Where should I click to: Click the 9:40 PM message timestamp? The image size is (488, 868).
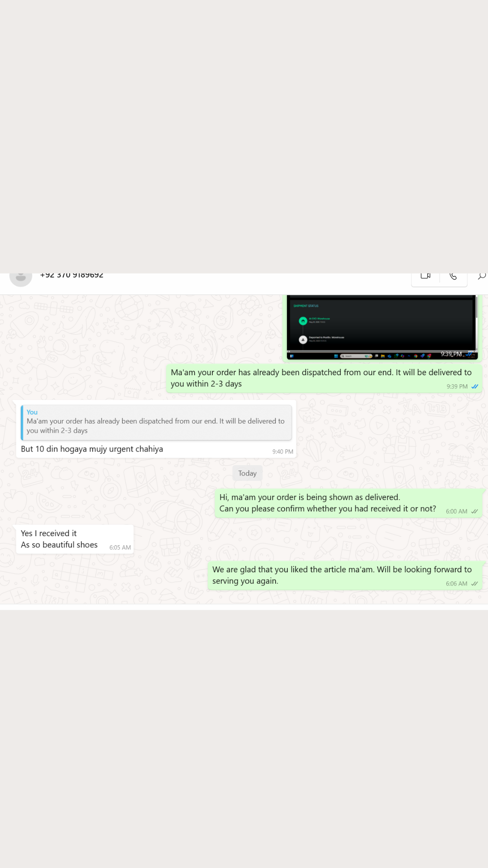[283, 452]
